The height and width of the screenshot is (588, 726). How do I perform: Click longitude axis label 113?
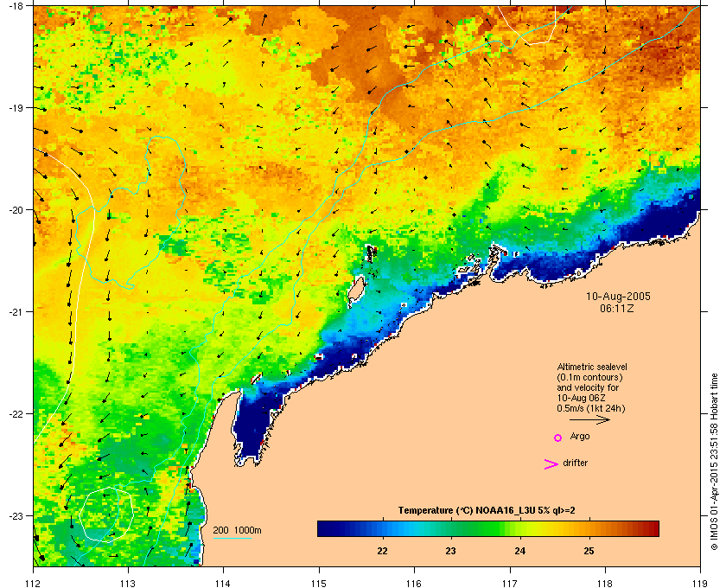[128, 583]
